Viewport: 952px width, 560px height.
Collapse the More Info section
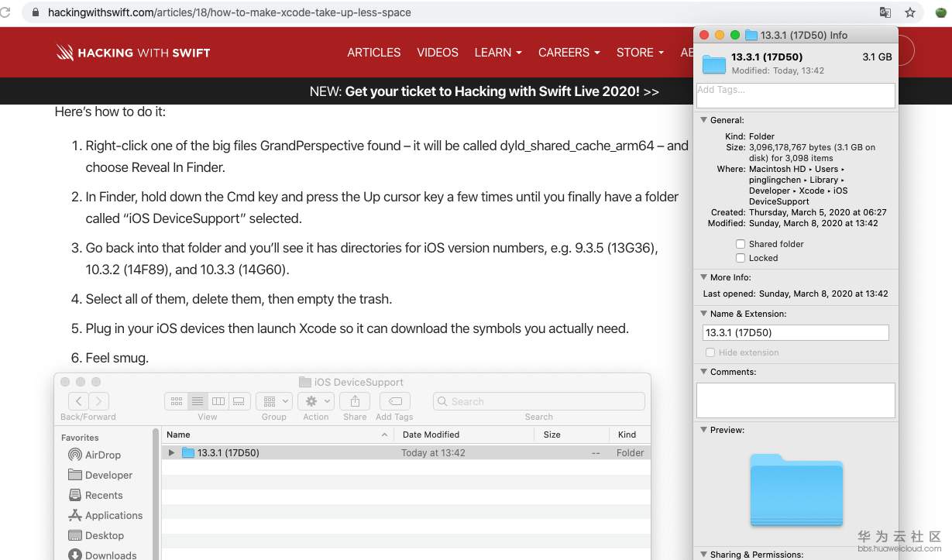point(703,277)
